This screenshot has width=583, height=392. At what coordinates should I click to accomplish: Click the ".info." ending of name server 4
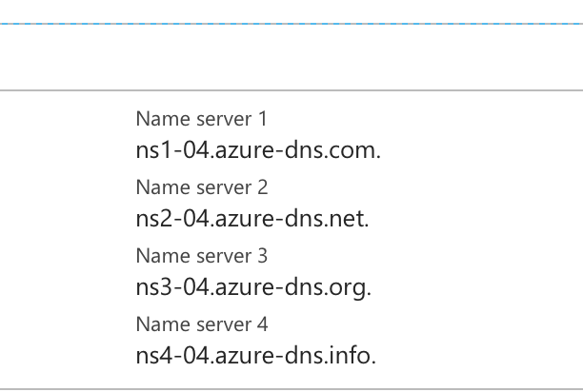click(x=350, y=355)
